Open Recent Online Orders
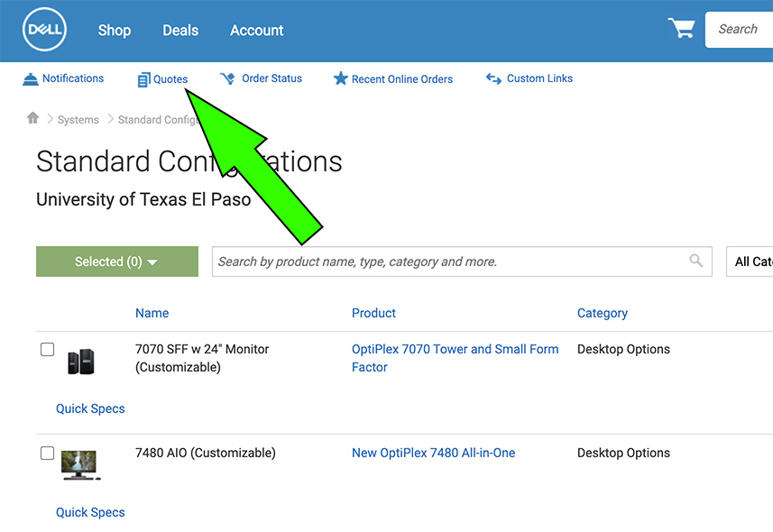Image resolution: width=773 pixels, height=532 pixels. click(402, 79)
